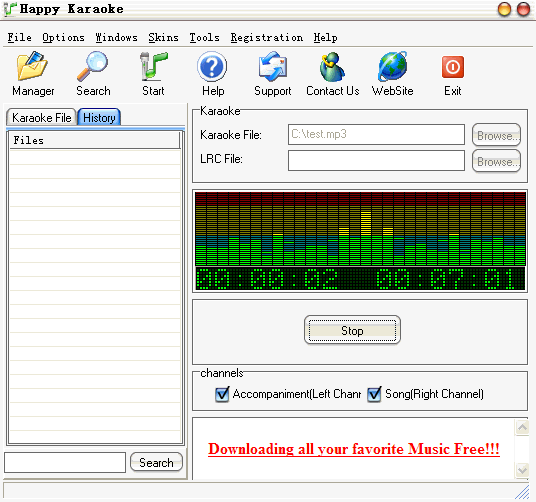Open the Support mail icon
Screen dimensions: 536x502
click(x=272, y=66)
